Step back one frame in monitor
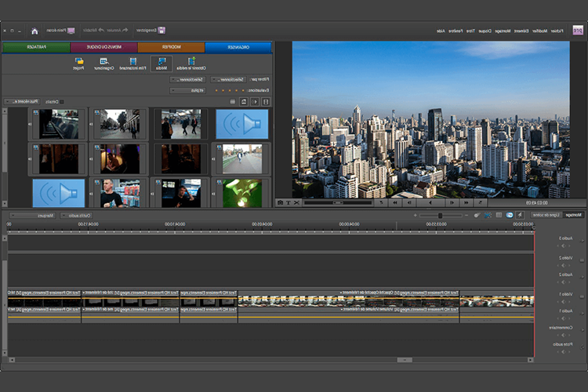This screenshot has height=392, width=588. pyautogui.click(x=452, y=202)
